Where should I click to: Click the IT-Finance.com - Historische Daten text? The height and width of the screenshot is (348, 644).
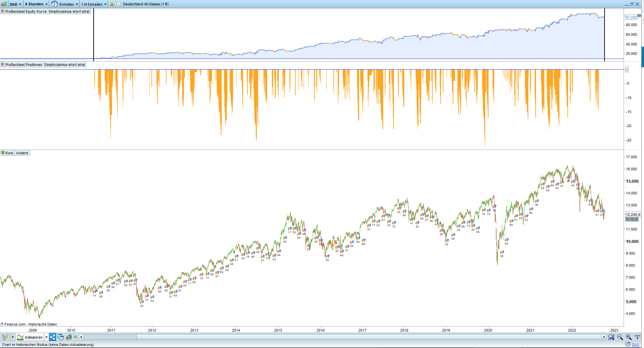pyautogui.click(x=29, y=324)
